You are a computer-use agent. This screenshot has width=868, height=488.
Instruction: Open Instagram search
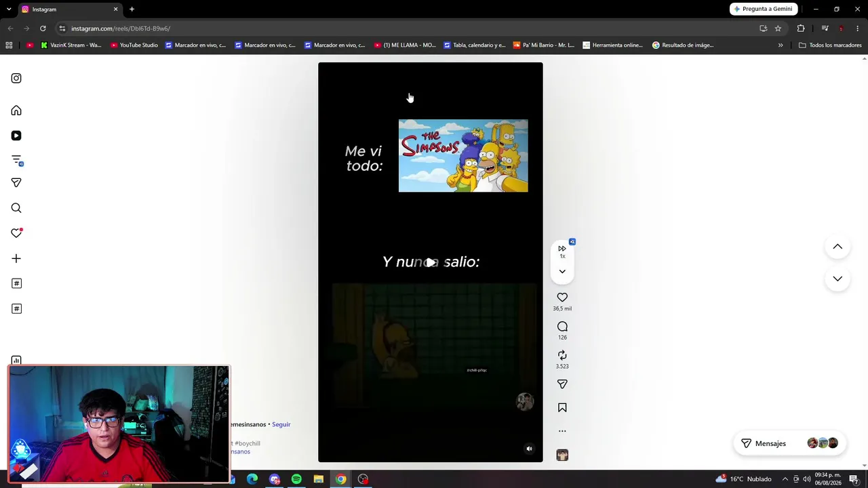point(16,208)
